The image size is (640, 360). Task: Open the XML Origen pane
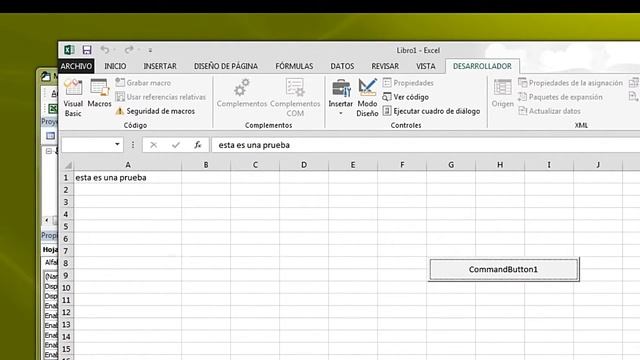click(x=502, y=94)
